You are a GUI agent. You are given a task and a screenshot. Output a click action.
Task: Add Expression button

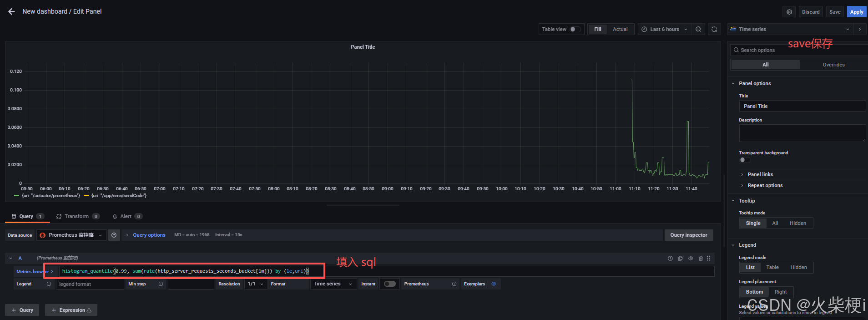coord(71,310)
